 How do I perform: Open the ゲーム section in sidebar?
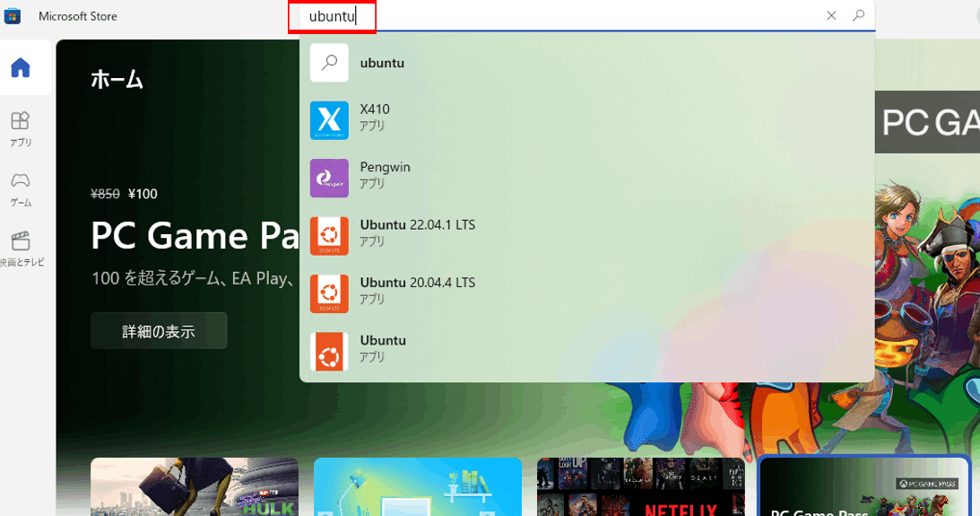click(x=21, y=189)
